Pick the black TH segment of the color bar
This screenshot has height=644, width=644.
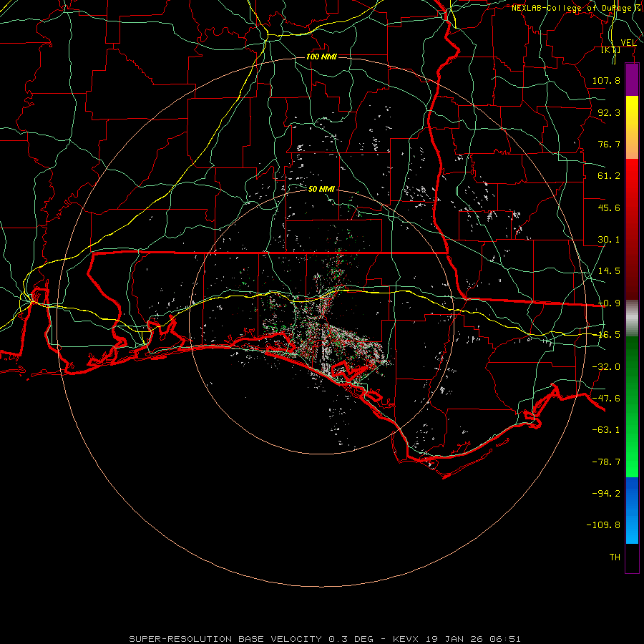(x=632, y=558)
